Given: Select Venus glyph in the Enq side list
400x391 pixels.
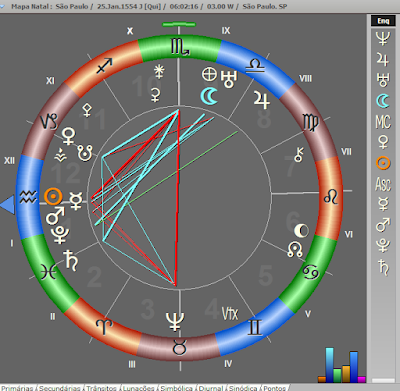Looking at the screenshot, I should [383, 142].
